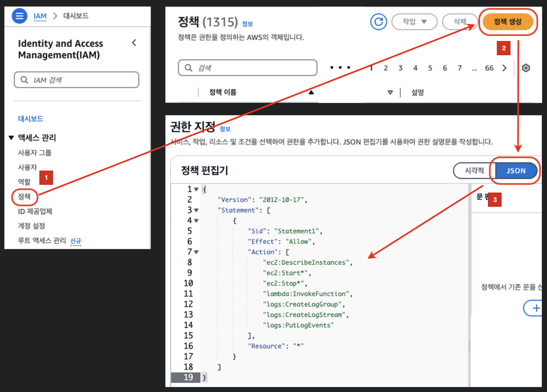Open 대시보드 in the sidebar
Image resolution: width=547 pixels, height=392 pixels.
[x=30, y=119]
